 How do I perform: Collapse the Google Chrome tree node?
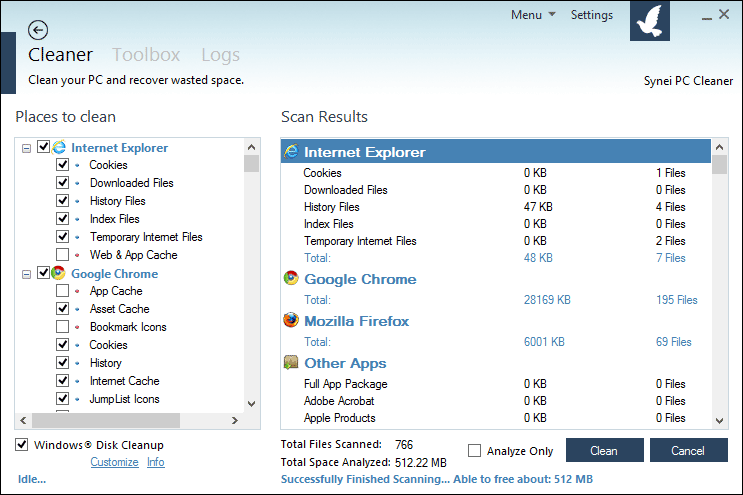tap(27, 274)
